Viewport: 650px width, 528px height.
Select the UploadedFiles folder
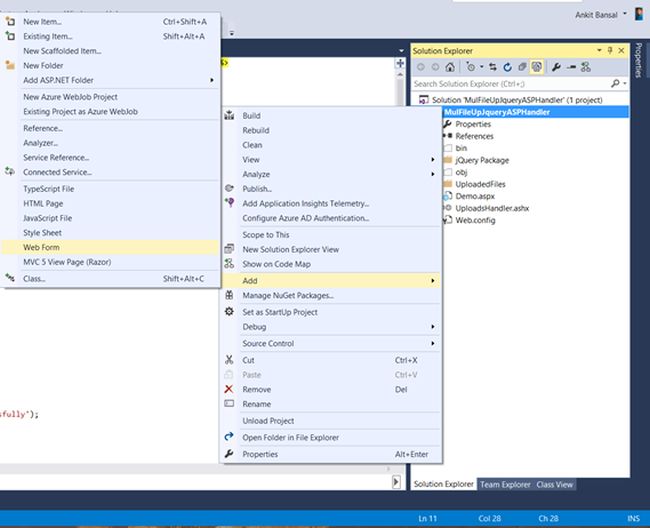click(x=480, y=184)
